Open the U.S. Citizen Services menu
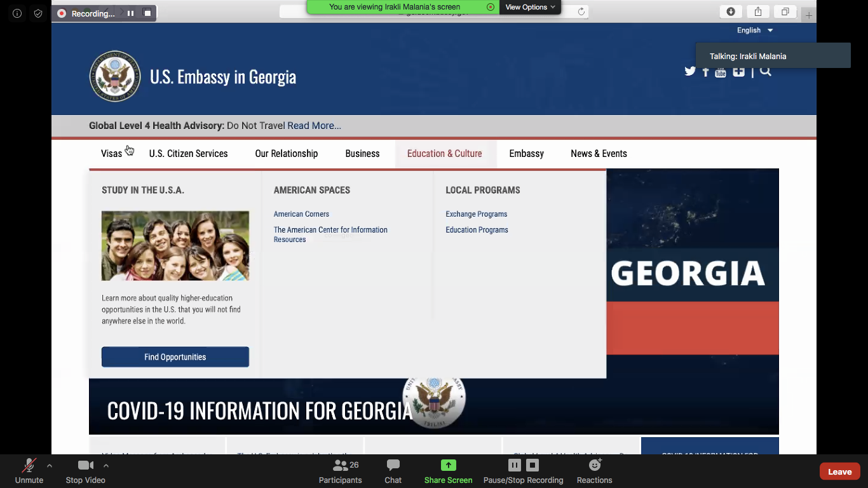 188,154
